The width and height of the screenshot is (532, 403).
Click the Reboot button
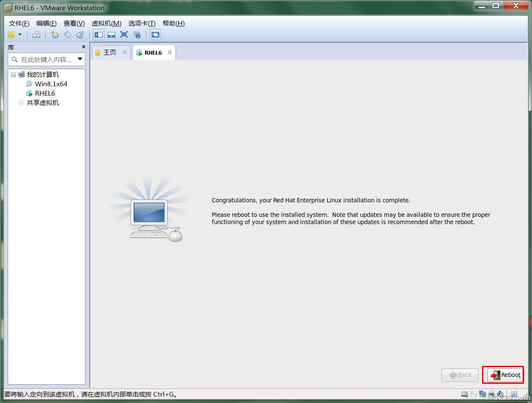tap(506, 375)
